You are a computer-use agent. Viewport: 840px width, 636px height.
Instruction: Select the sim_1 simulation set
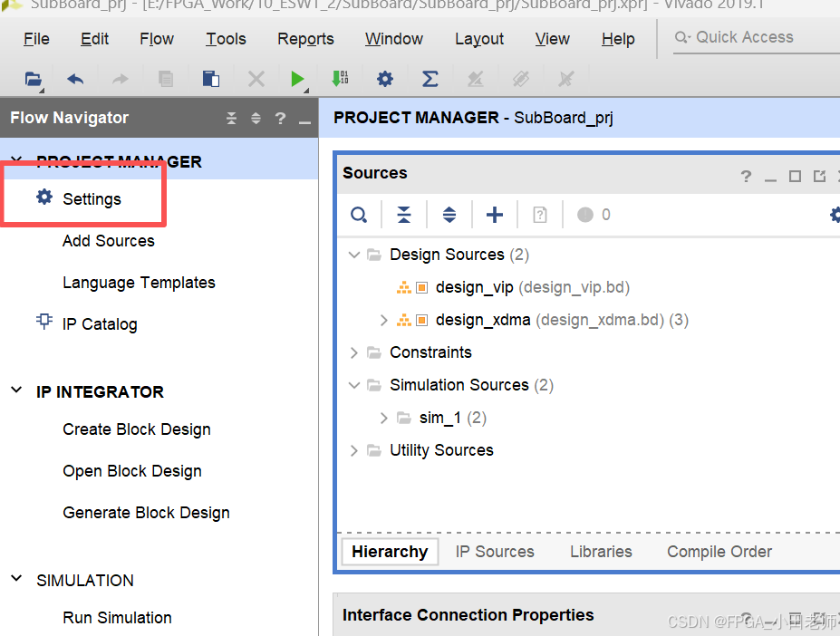(453, 418)
